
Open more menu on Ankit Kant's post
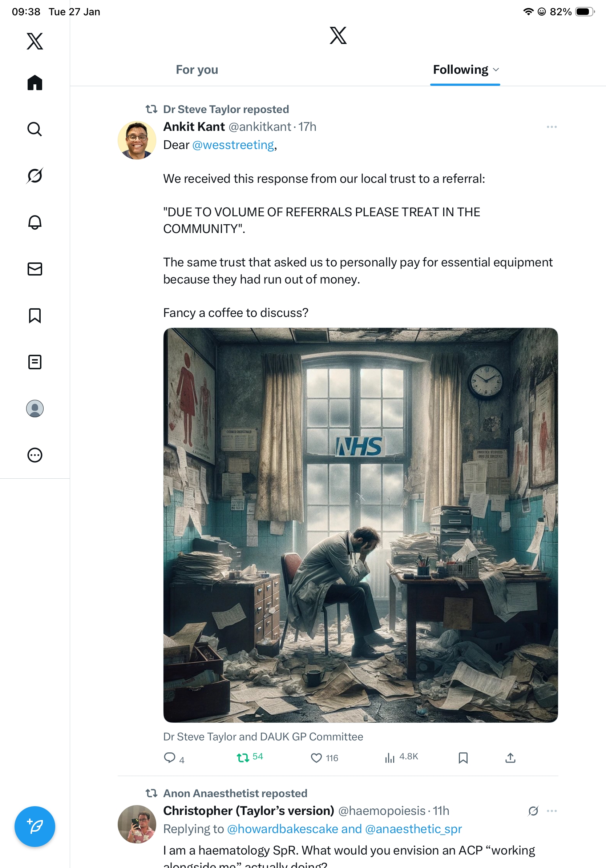552,126
